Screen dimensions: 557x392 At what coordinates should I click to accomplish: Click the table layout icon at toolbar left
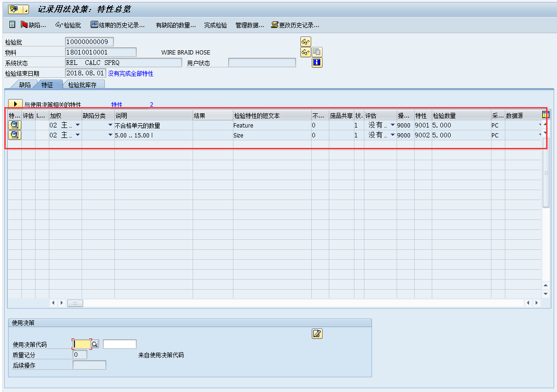12,25
